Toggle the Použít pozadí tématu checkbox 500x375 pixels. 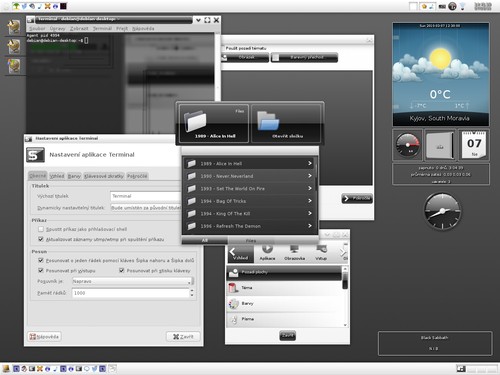[x=223, y=48]
